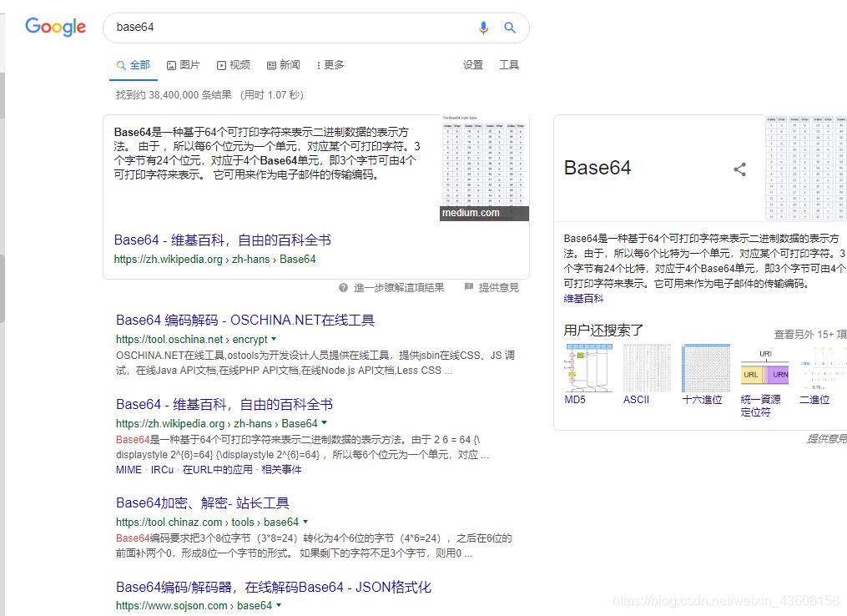Expand zh.wikipedia.org result URL dropdown arrow
Viewport: 847px width, 616px height.
click(x=324, y=423)
